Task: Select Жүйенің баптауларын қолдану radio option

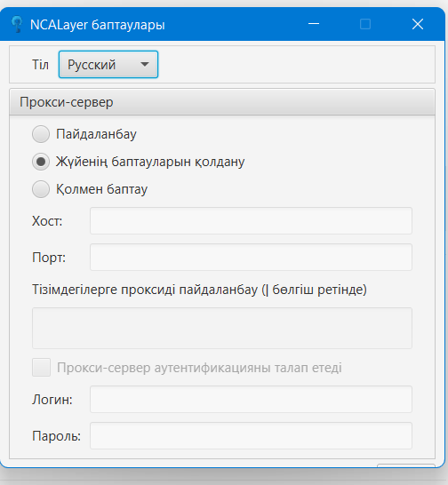Action: click(41, 162)
